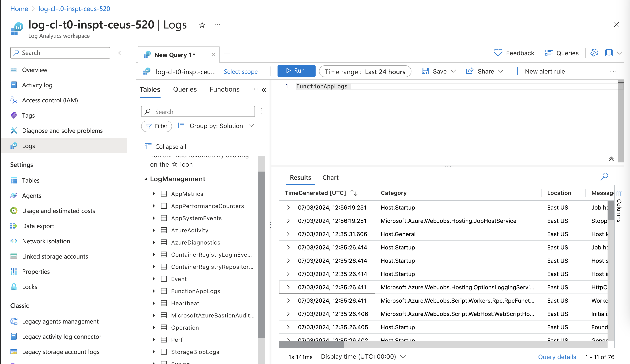Focus the tables search box
The image size is (630, 364).
coord(198,112)
